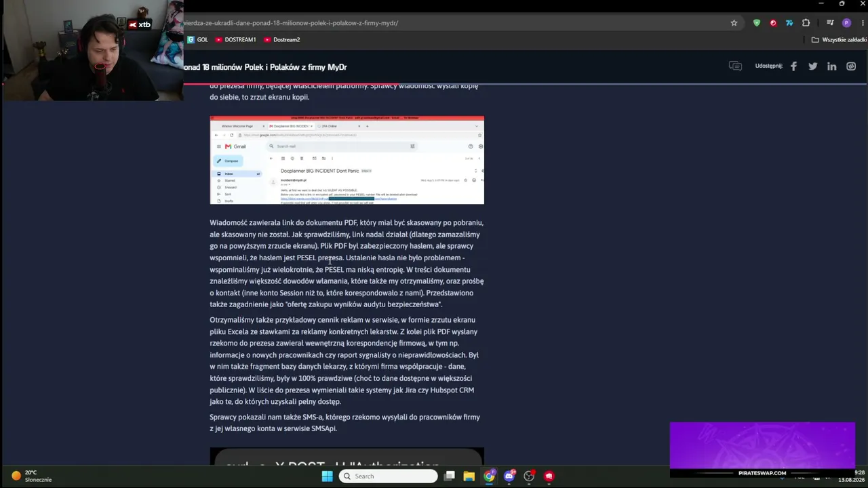This screenshot has width=868, height=488.
Task: Open File Explorer from the taskbar
Action: (x=469, y=476)
